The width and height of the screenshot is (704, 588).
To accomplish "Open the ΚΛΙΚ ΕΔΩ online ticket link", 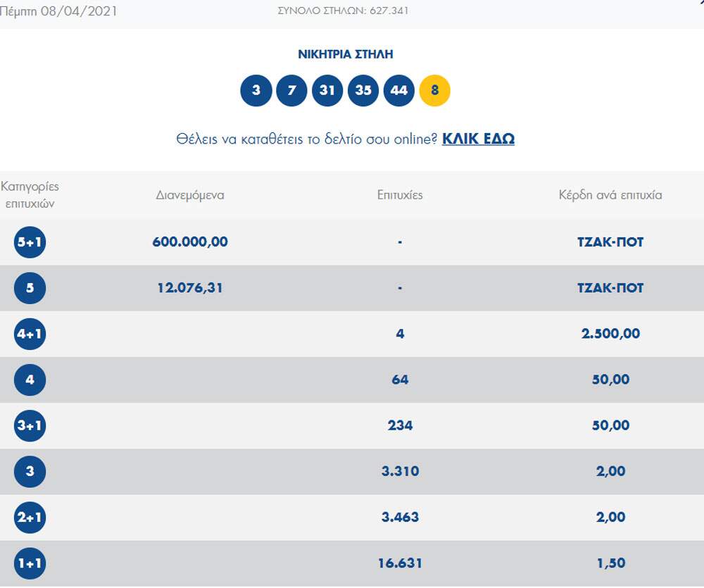I will coord(478,139).
